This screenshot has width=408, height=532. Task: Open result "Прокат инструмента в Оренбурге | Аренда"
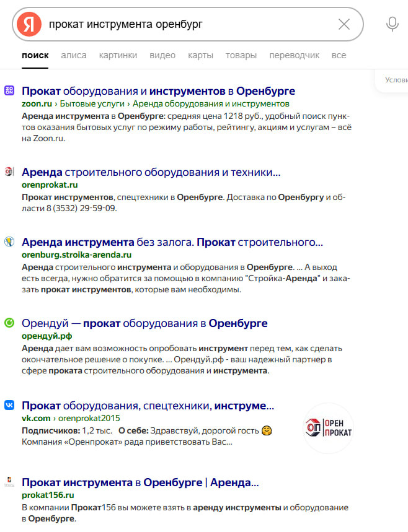(x=140, y=482)
